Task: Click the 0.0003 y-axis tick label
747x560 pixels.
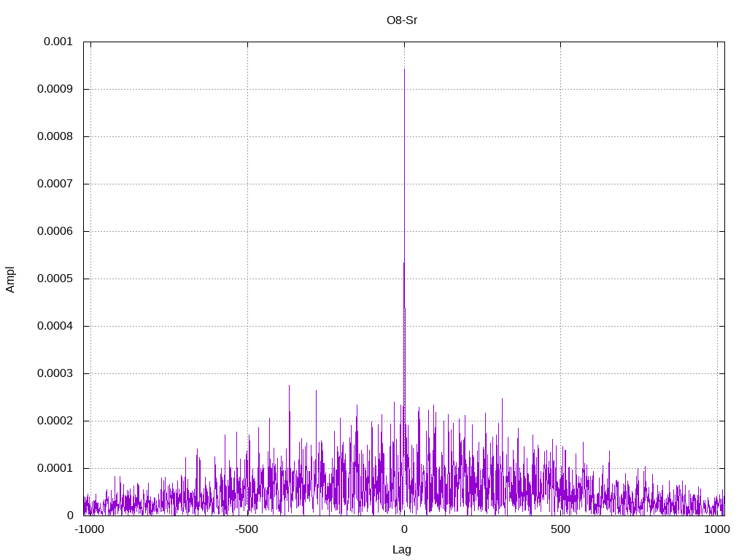Action: [x=55, y=373]
